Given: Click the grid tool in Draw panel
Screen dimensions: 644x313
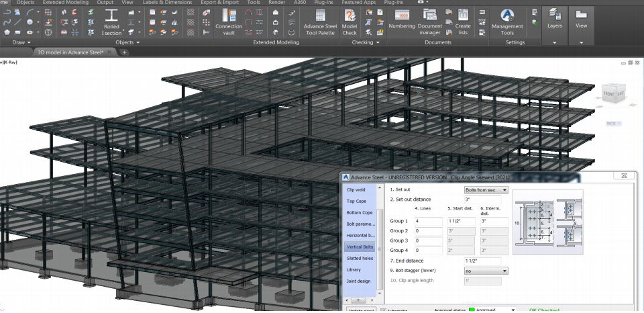Looking at the screenshot, I should pos(48,12).
